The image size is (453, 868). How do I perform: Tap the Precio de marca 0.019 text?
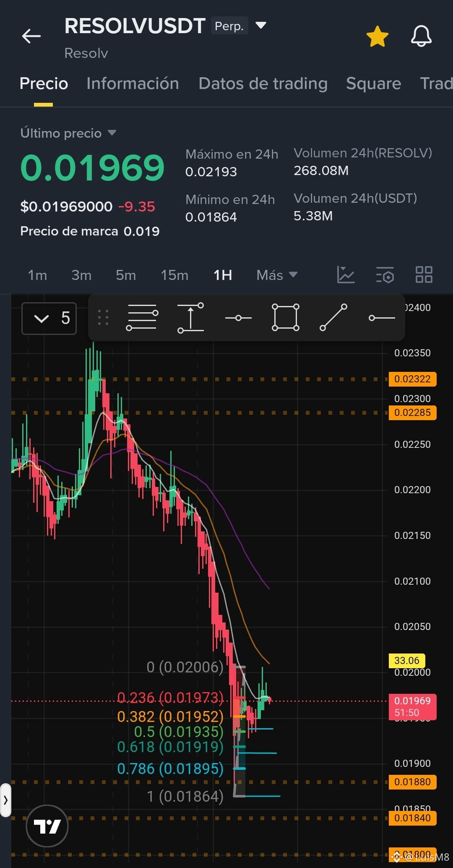(x=90, y=231)
